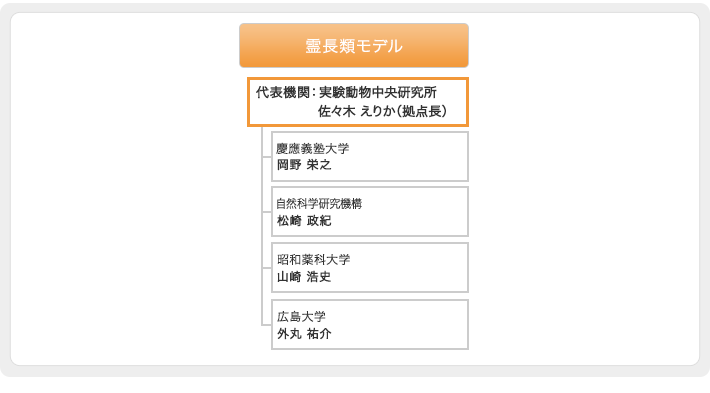The height and width of the screenshot is (393, 710).
Task: Select the 昭和薬科大学 institution label
Action: [313, 259]
